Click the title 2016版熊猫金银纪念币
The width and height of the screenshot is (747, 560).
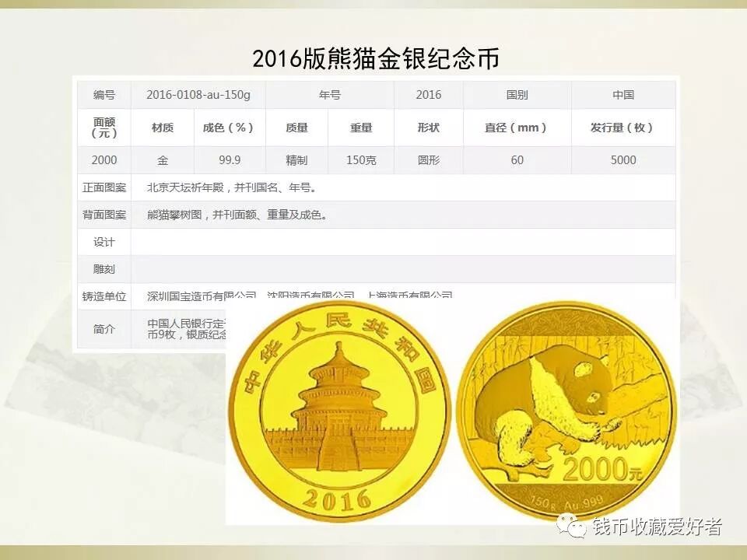[x=375, y=59]
